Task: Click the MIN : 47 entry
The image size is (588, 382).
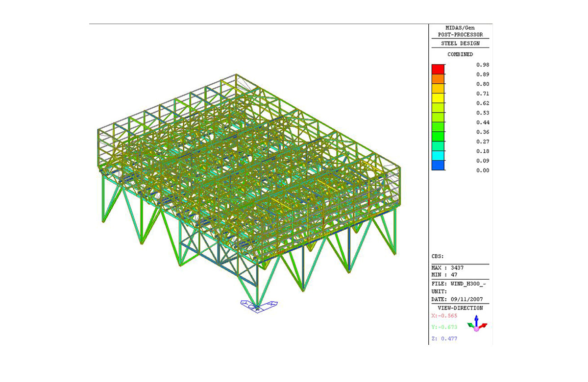Action: (x=444, y=275)
